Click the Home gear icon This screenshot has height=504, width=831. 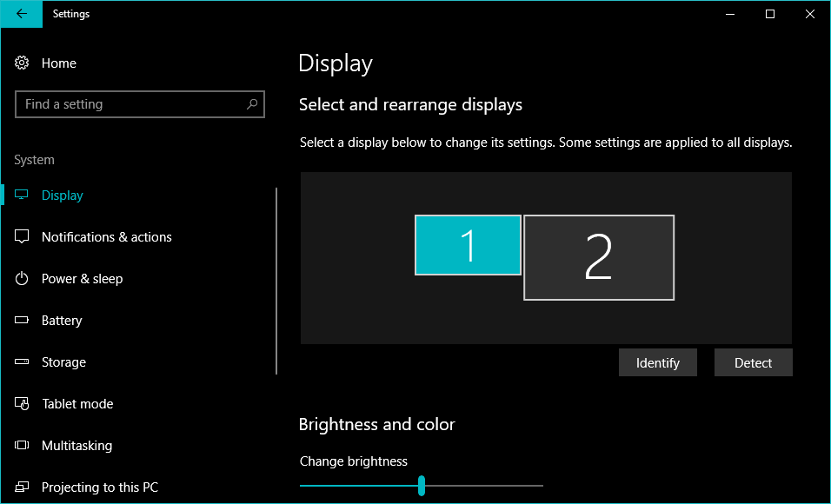23,63
